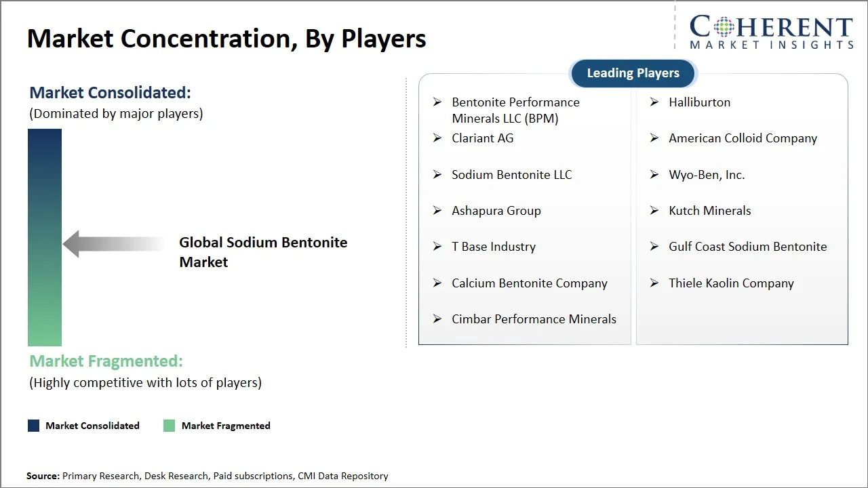This screenshot has height=488, width=868.
Task: Click the Source citation text at bottom
Action: (208, 476)
